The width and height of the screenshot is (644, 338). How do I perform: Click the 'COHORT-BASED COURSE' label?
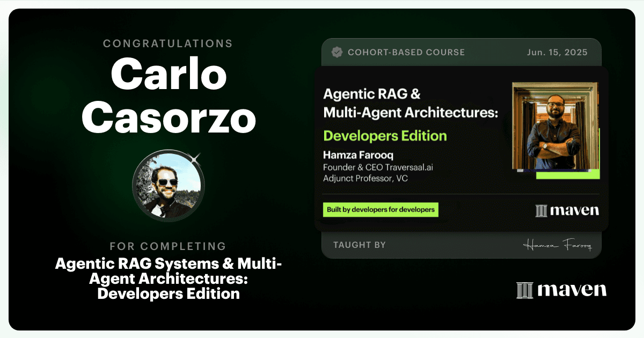point(406,53)
